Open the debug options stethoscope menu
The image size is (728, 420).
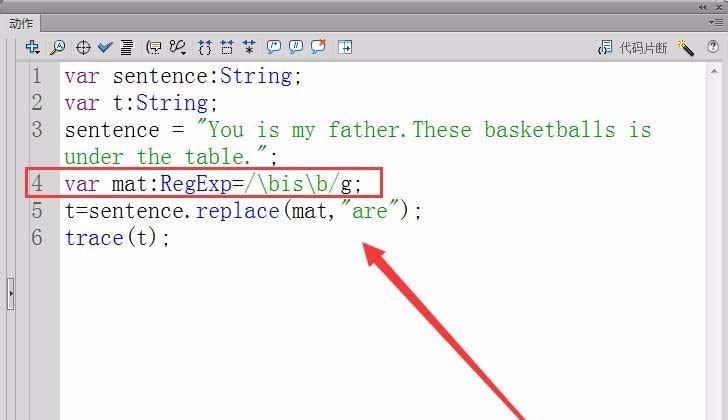click(x=178, y=47)
